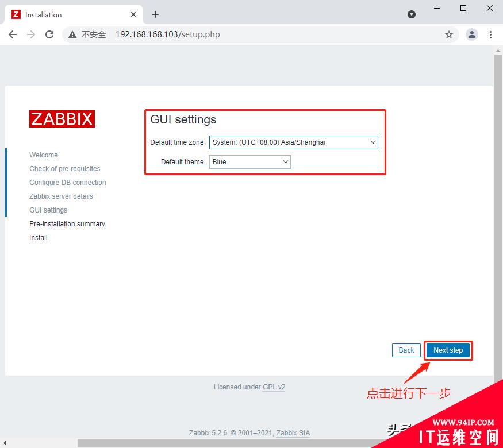Open the Default time zone dropdown
Viewport: 503px width, 448px height.
(x=294, y=142)
